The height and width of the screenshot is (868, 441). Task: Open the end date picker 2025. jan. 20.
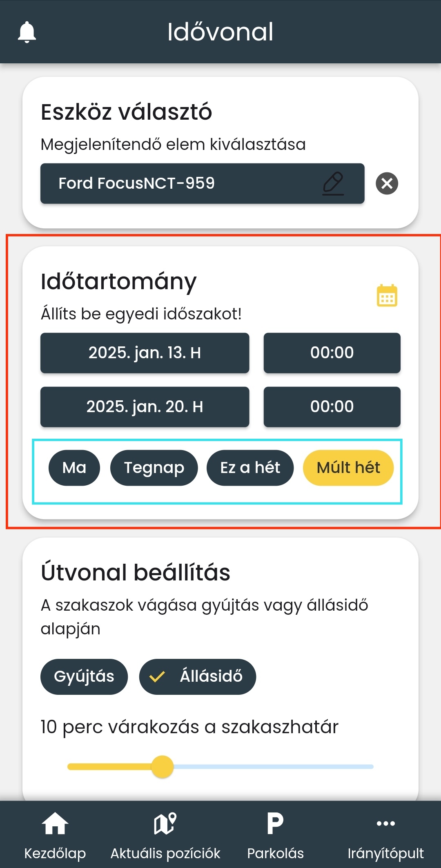pyautogui.click(x=145, y=407)
